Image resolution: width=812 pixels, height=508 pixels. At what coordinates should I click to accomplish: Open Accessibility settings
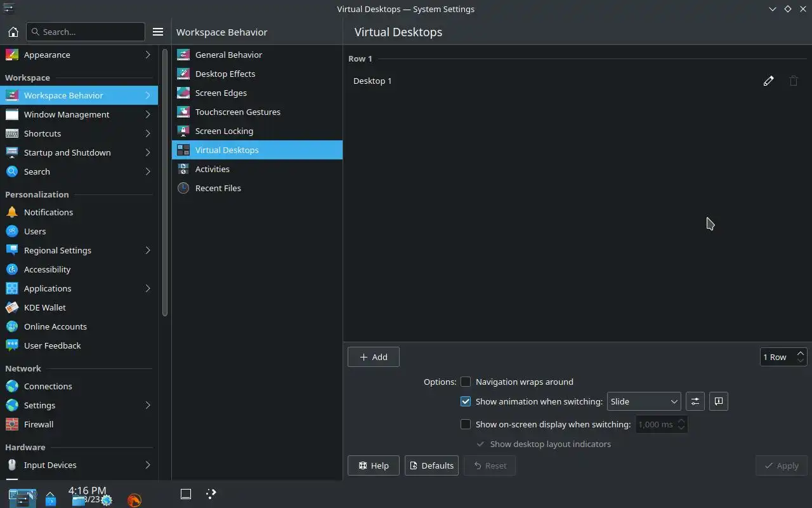(79, 269)
